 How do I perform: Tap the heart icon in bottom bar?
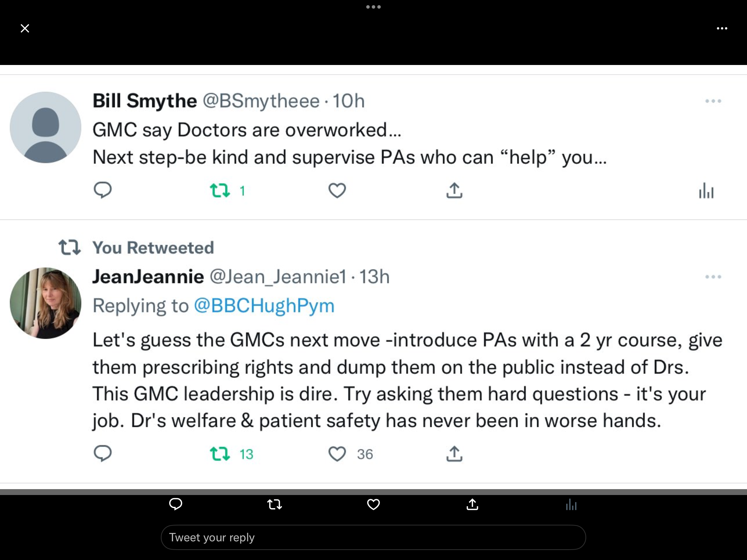click(x=373, y=505)
